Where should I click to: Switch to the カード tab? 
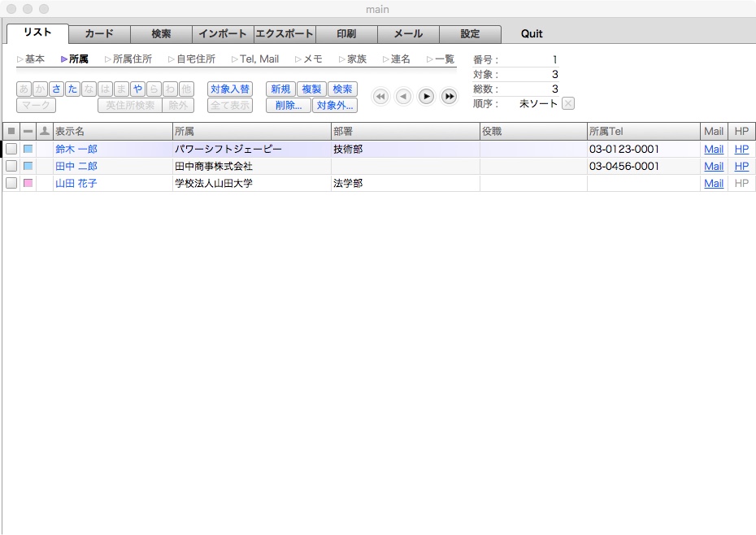point(99,34)
